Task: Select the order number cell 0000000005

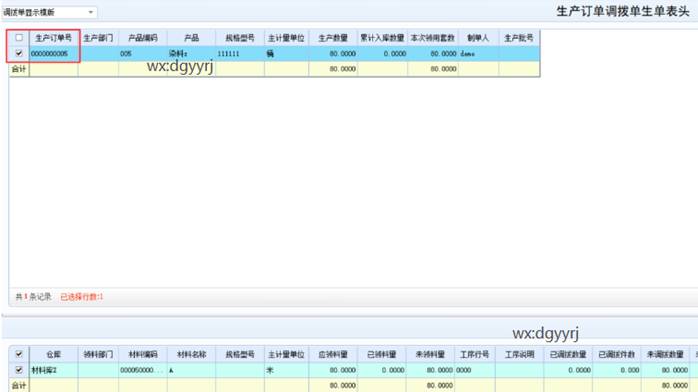Action: [x=53, y=54]
